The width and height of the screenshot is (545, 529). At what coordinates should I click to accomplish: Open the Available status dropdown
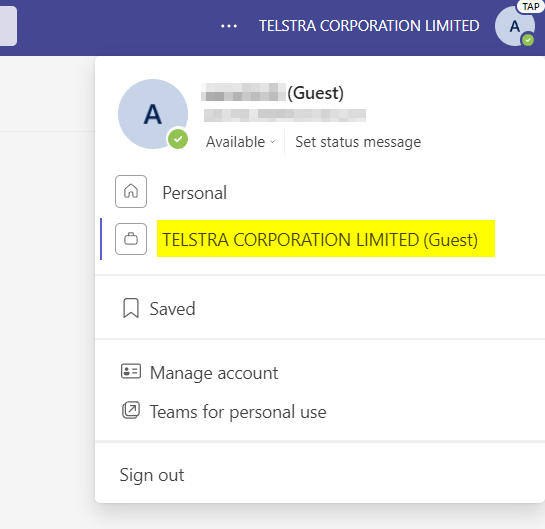tap(240, 142)
